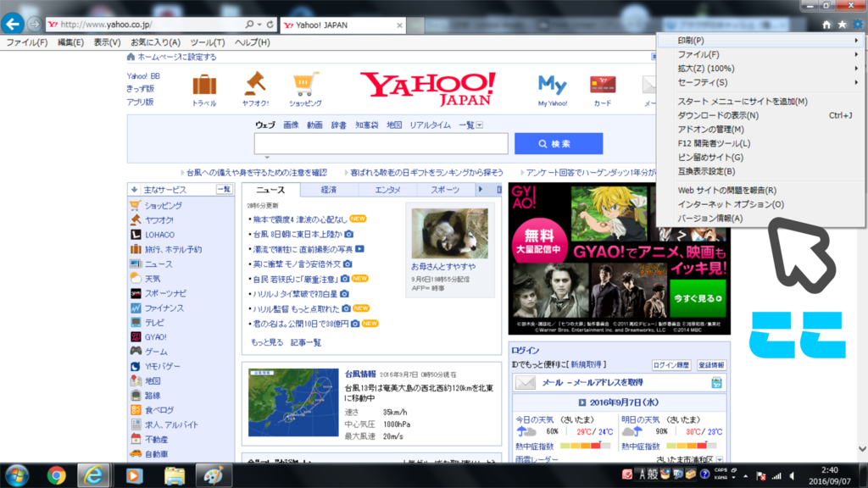
Task: Open the Favorites star icon
Action: [x=842, y=25]
